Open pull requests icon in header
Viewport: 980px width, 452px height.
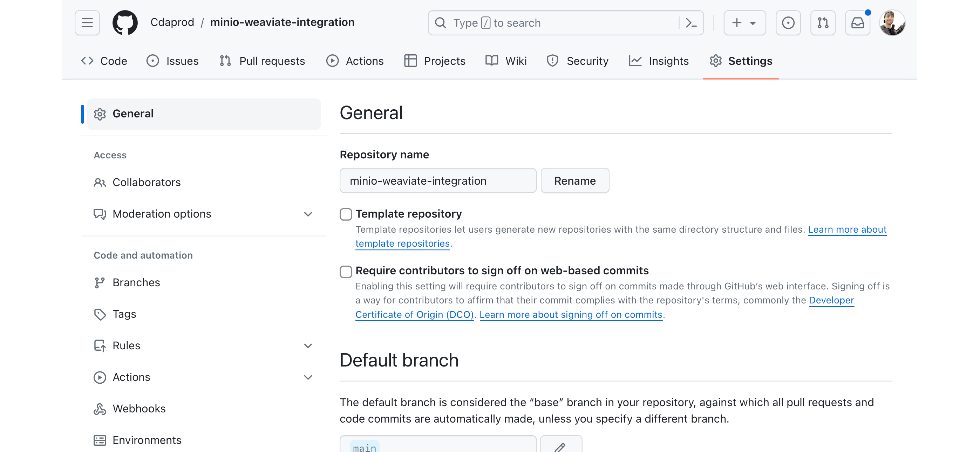pos(823,23)
